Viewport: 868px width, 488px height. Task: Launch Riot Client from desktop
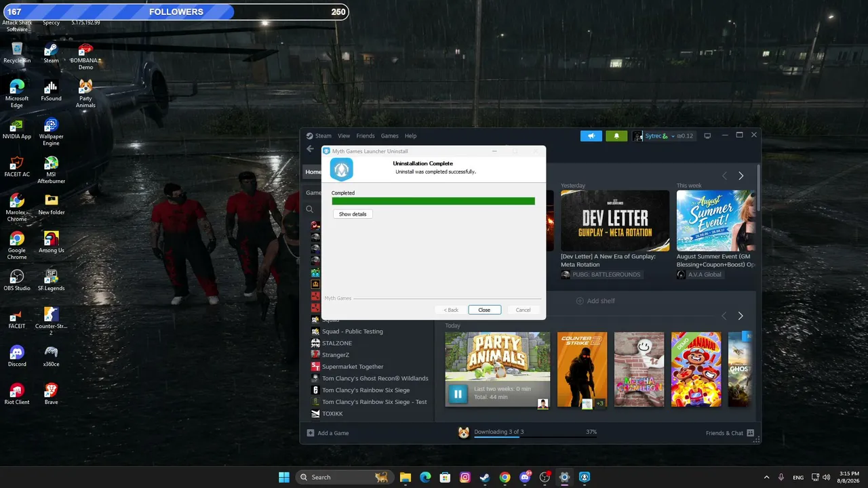tap(17, 394)
